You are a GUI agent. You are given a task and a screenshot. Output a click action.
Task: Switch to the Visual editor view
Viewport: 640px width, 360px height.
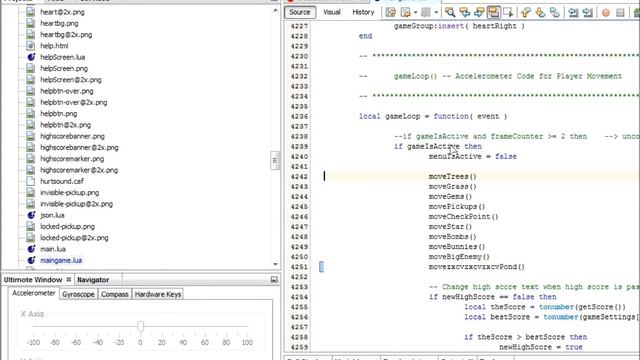pyautogui.click(x=332, y=12)
